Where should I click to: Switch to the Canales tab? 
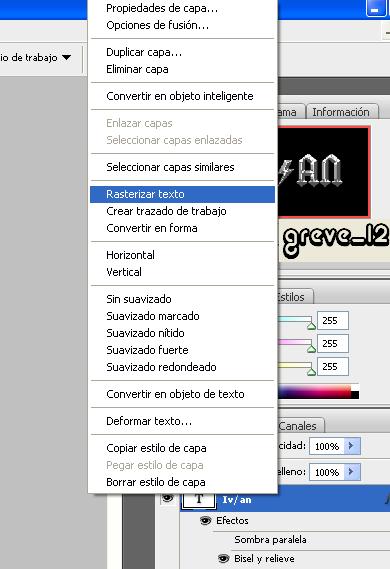pyautogui.click(x=300, y=426)
